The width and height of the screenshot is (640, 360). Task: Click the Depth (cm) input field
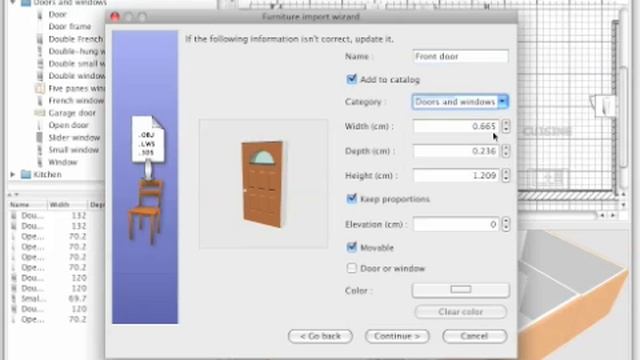(x=456, y=151)
